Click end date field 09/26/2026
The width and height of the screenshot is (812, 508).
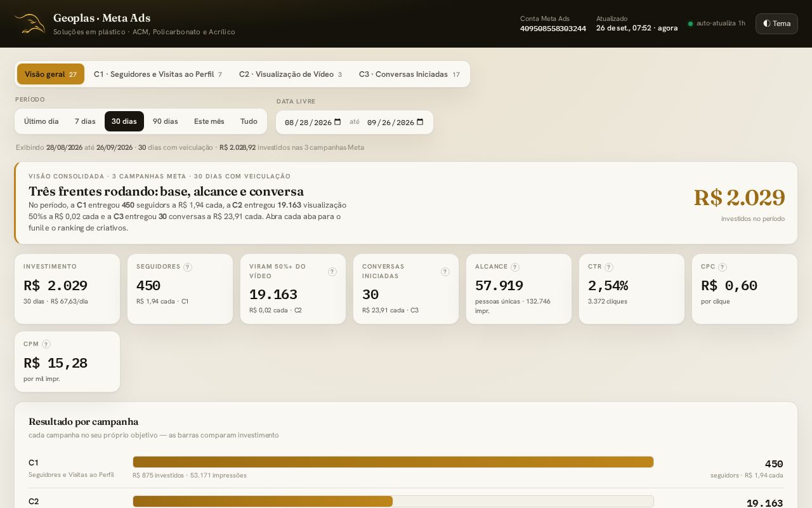point(395,122)
